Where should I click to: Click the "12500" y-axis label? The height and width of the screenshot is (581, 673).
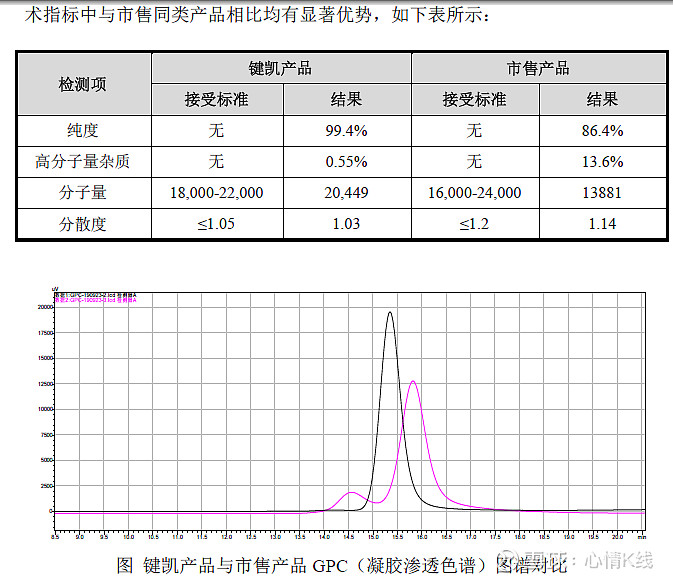click(45, 384)
